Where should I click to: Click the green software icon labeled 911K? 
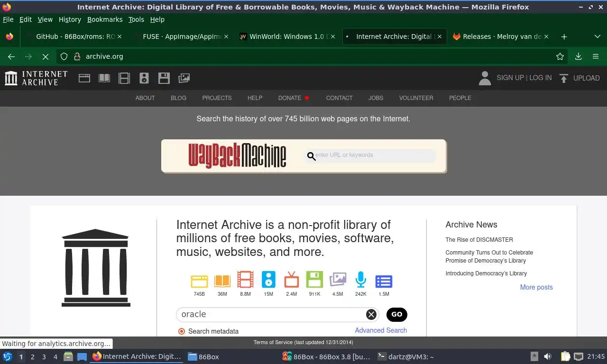click(x=314, y=280)
